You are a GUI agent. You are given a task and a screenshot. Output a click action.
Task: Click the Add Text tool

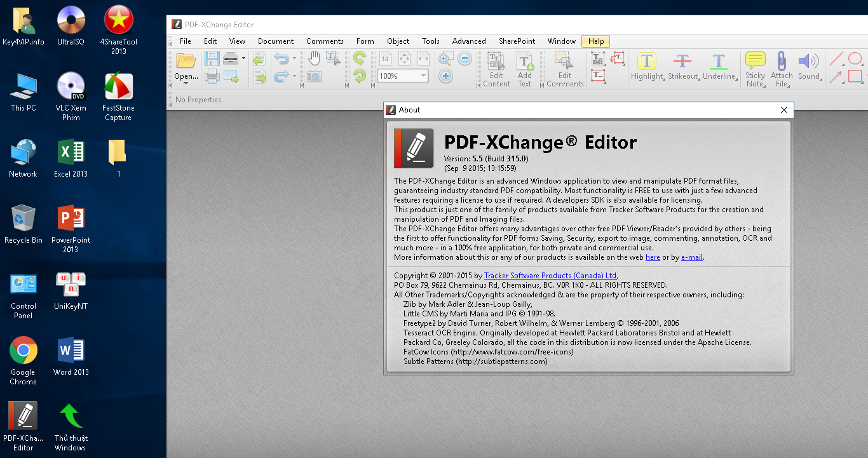[525, 70]
